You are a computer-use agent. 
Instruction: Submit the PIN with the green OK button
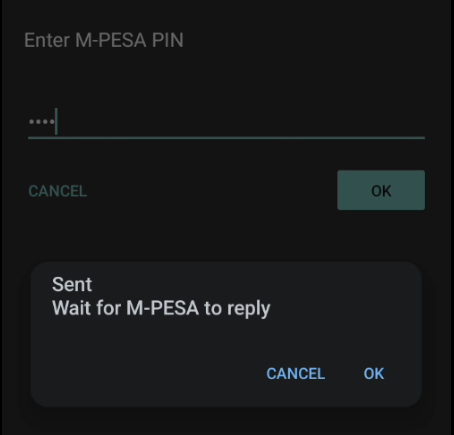tap(381, 190)
